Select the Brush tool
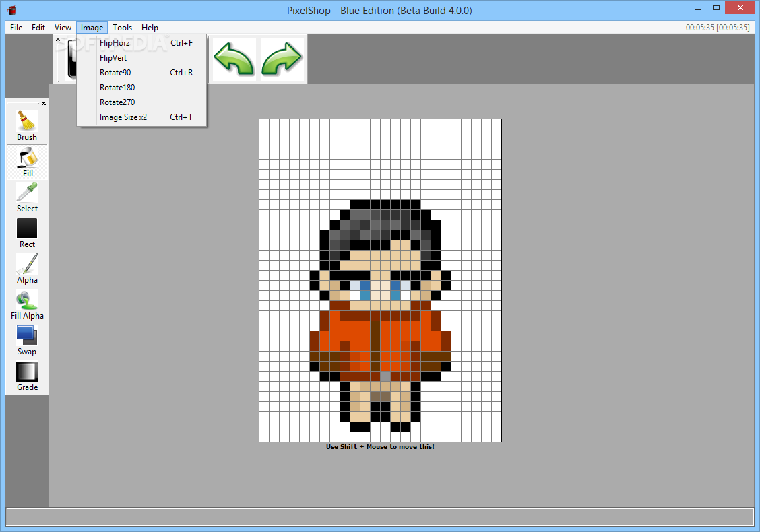 point(27,126)
